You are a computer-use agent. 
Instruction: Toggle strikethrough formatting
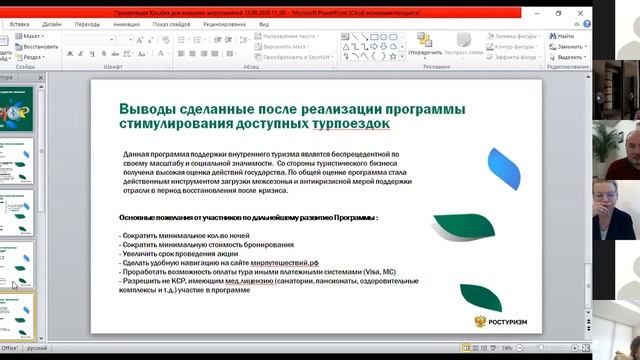tap(115, 54)
